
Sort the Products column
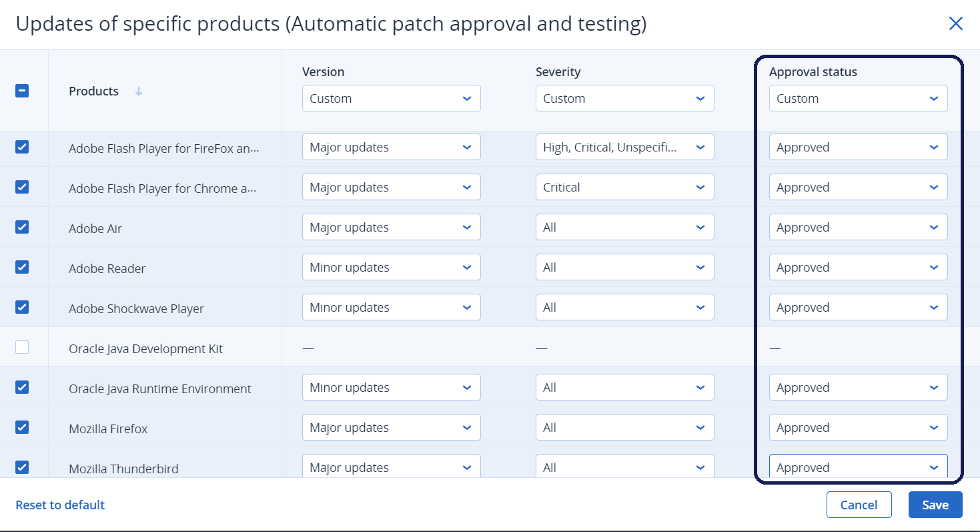click(x=138, y=91)
